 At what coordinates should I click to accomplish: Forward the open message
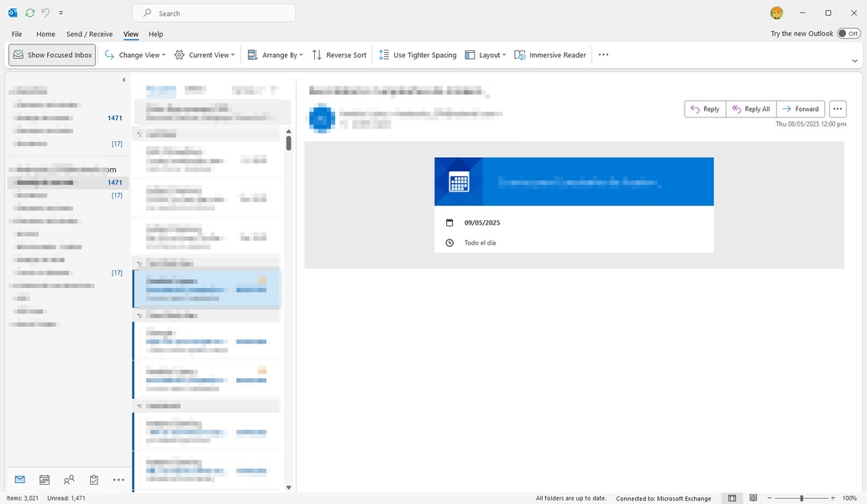pos(800,108)
